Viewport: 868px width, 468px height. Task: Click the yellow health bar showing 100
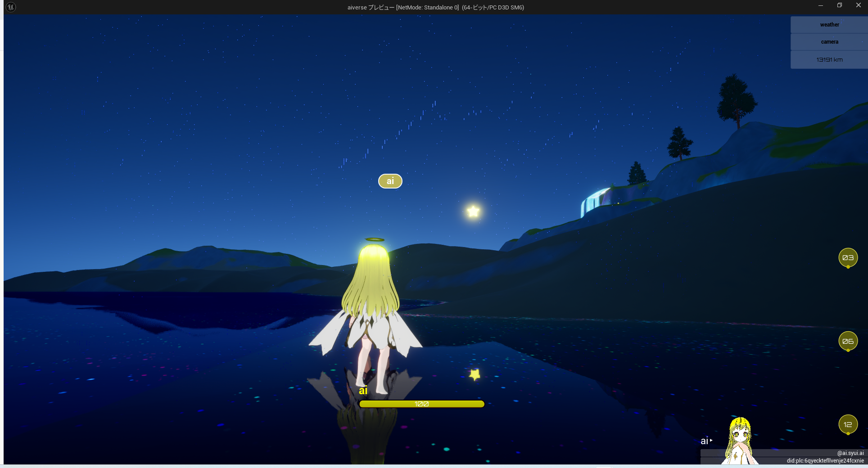pyautogui.click(x=421, y=404)
